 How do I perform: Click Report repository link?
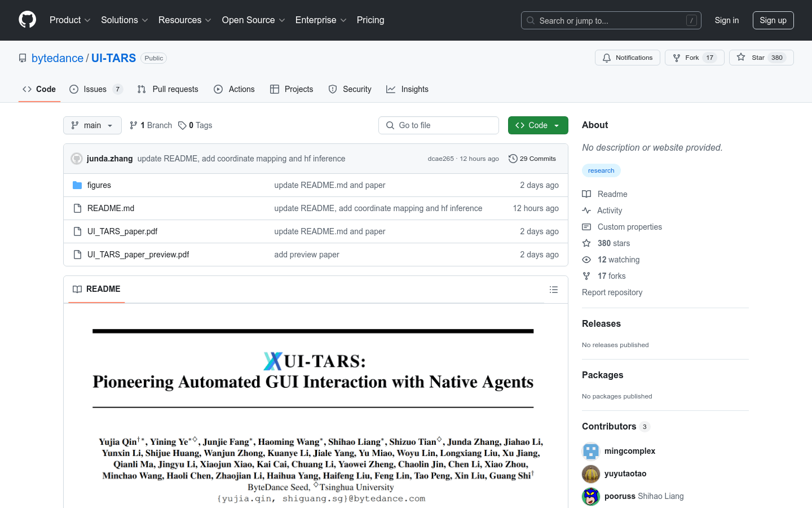click(612, 292)
